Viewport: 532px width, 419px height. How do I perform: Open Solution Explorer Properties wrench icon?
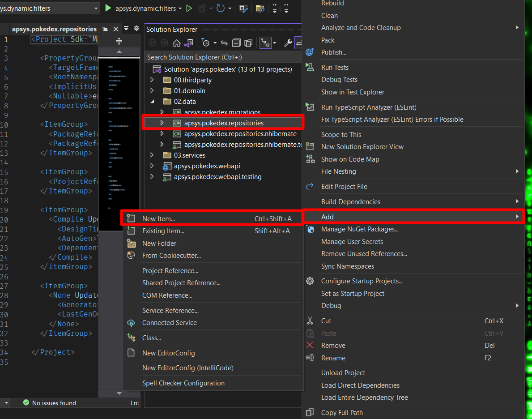pos(288,43)
